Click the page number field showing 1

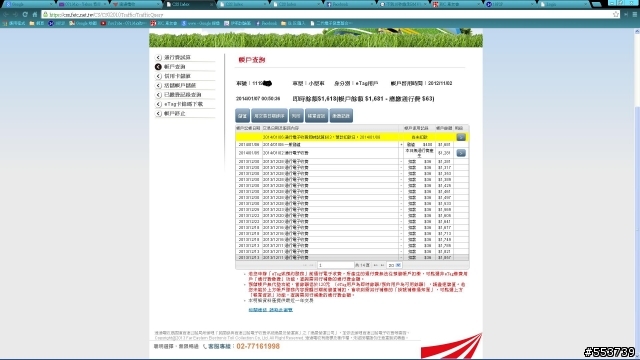tap(335, 265)
